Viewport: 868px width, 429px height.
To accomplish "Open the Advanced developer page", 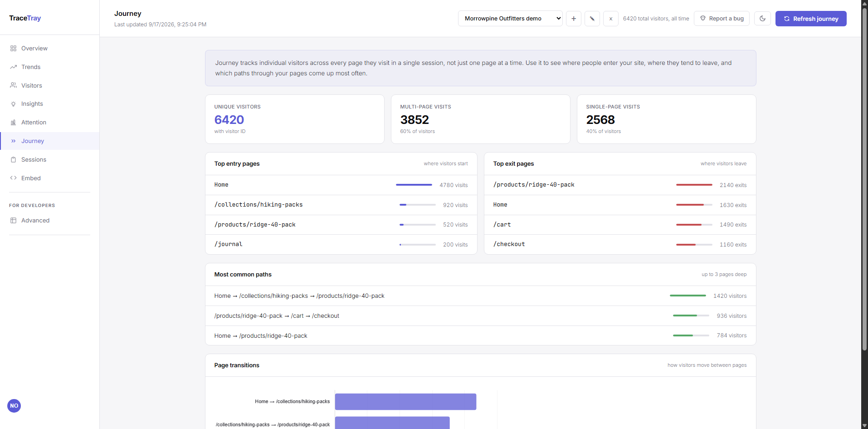I will pos(50,221).
